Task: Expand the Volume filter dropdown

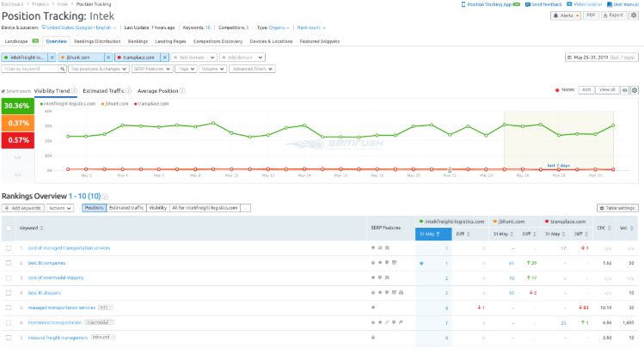Action: [212, 69]
